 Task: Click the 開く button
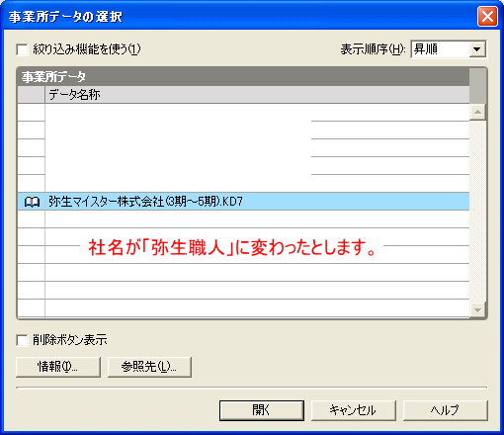point(262,410)
